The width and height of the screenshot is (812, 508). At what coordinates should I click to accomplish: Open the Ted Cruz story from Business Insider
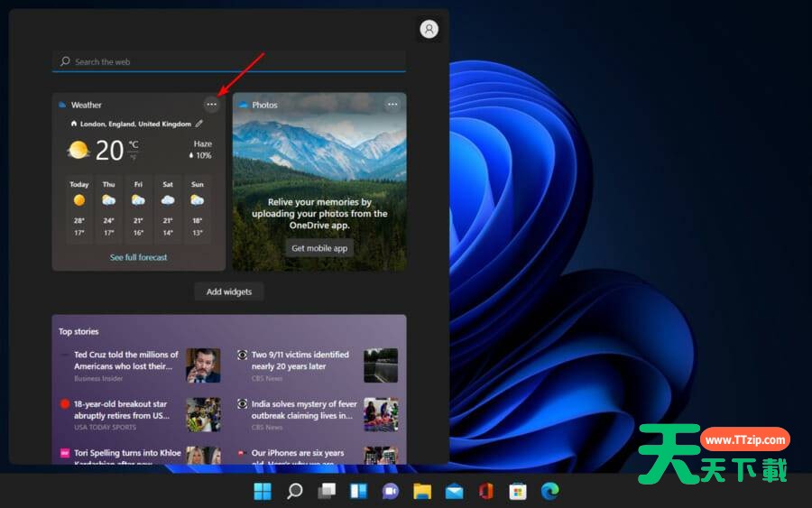(x=126, y=361)
